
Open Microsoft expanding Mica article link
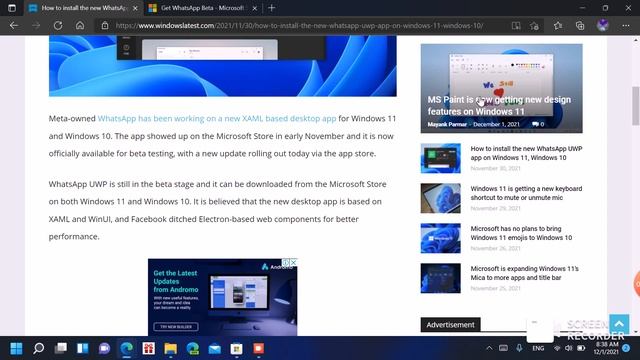(524, 273)
